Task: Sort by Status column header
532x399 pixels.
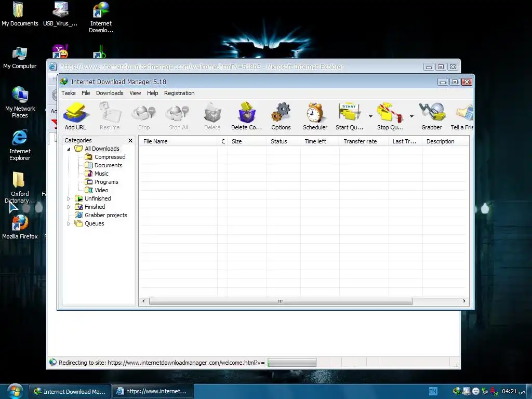Action: (x=283, y=141)
